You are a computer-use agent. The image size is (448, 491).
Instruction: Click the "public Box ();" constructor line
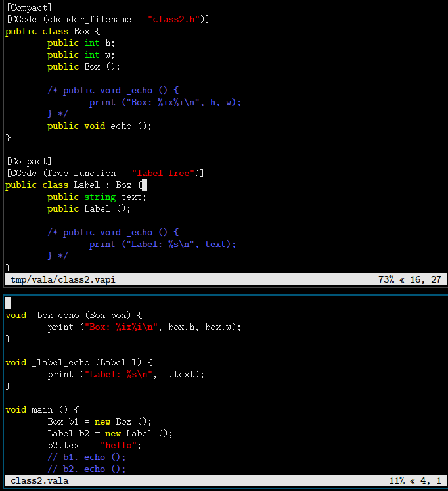click(83, 67)
